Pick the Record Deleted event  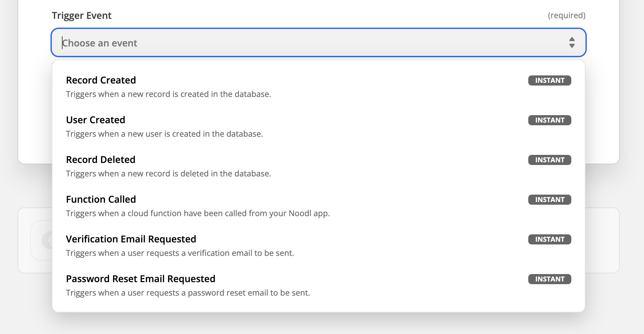(x=101, y=160)
